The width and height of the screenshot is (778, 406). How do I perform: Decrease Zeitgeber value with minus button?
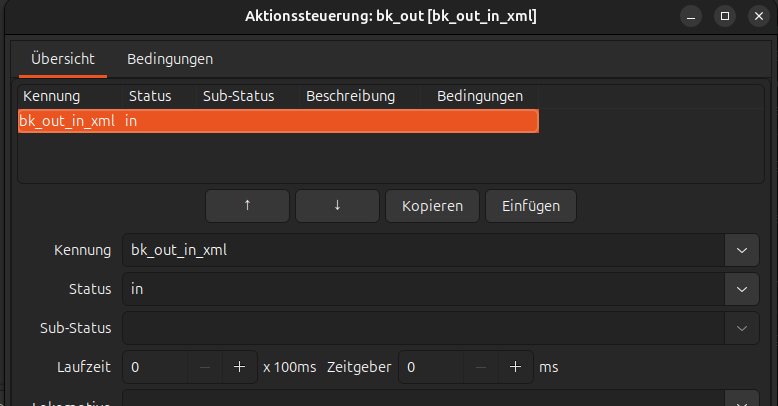click(481, 367)
